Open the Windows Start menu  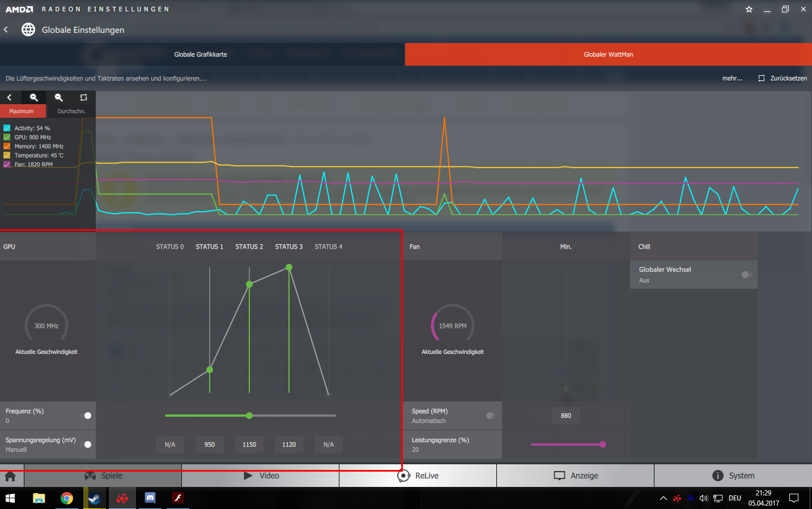point(10,498)
